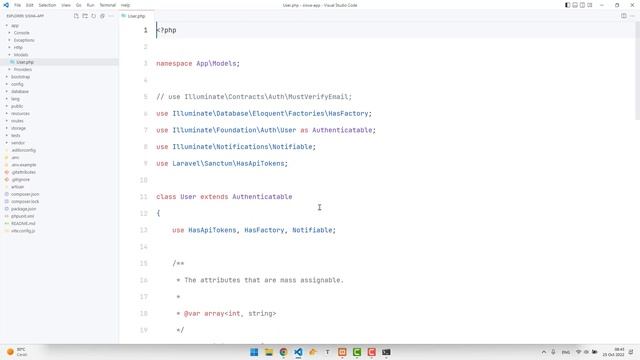Expand the public folder
The height and width of the screenshot is (360, 640).
click(x=17, y=106)
